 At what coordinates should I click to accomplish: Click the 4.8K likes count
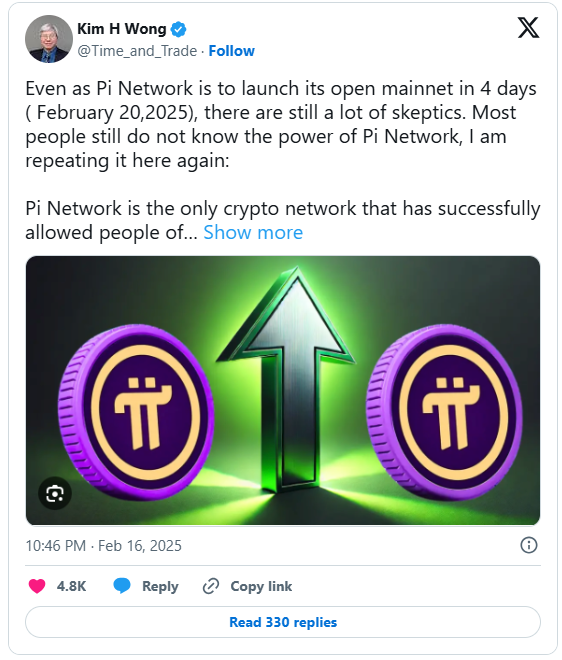pyautogui.click(x=71, y=586)
